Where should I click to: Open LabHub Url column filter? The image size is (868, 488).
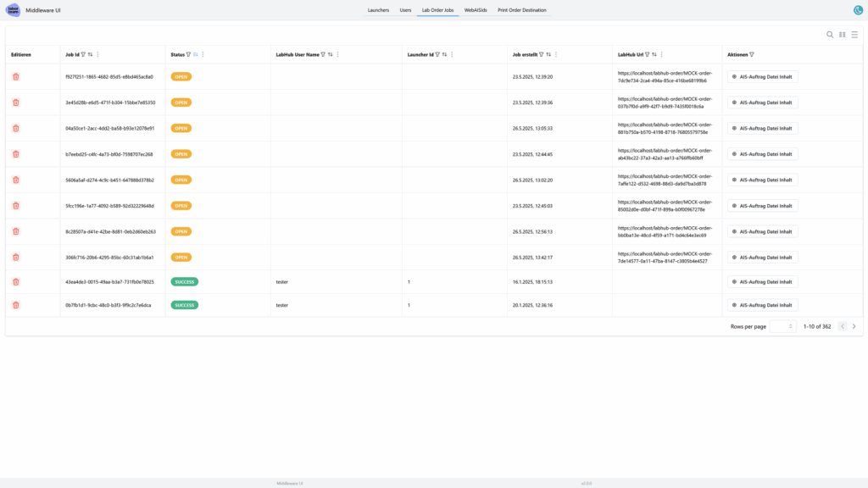coord(647,55)
